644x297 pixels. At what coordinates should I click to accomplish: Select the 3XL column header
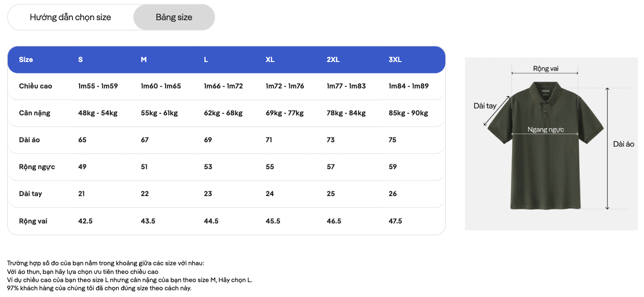(395, 60)
